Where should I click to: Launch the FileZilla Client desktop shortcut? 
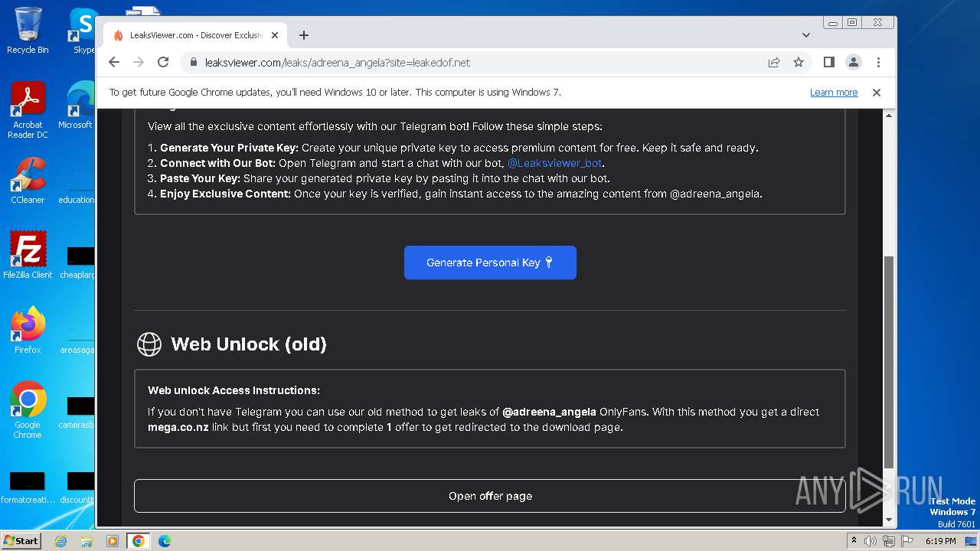28,256
